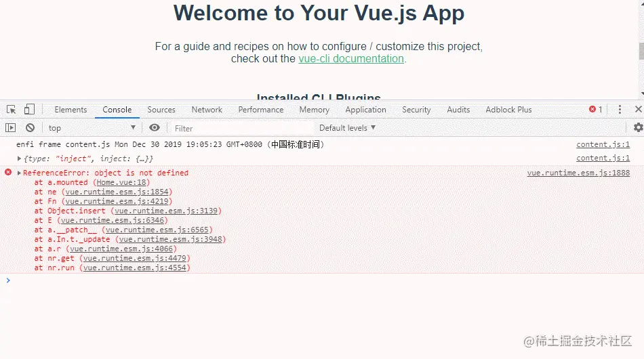Open Home.vue:18 source link
Viewport: 644px width, 359px height.
tap(121, 183)
